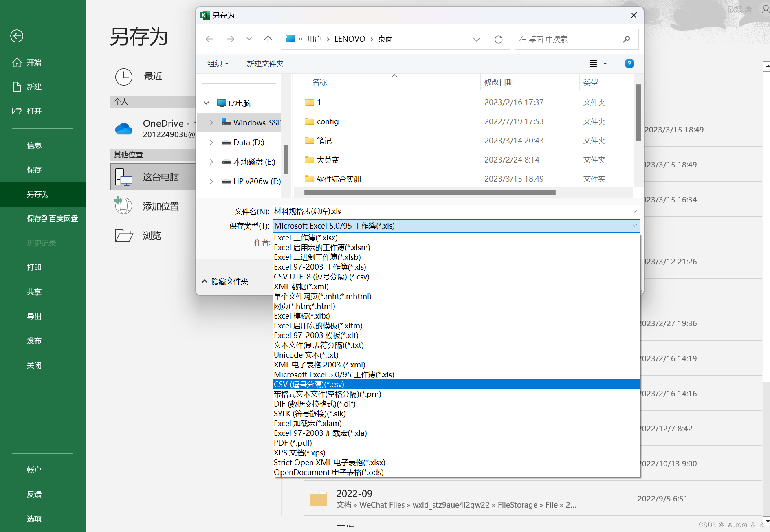The width and height of the screenshot is (770, 532).
Task: Click the 浏览 folder icon
Action: 124,235
